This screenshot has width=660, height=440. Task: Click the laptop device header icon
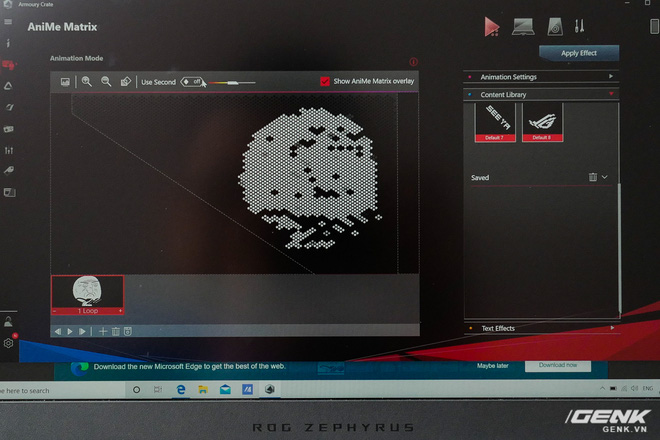(523, 27)
